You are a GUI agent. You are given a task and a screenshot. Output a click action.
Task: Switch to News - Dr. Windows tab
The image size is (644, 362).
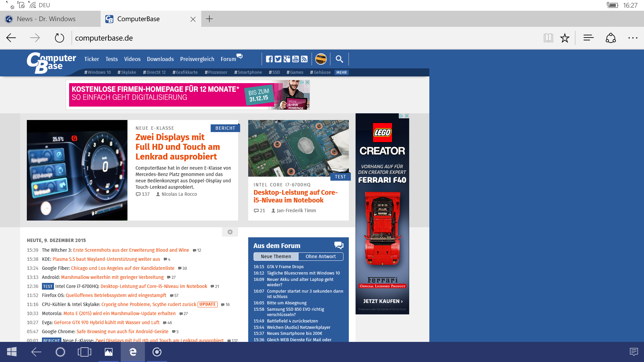[x=46, y=19]
